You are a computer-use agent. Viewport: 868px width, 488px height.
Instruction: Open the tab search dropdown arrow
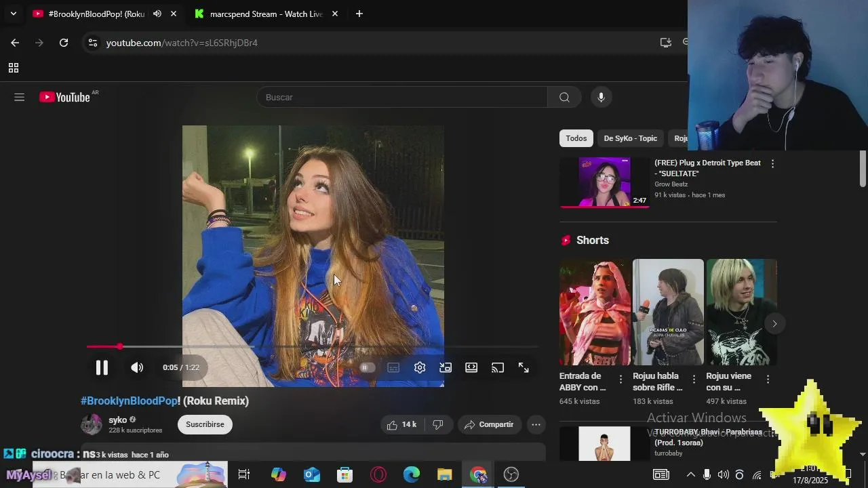tap(13, 14)
